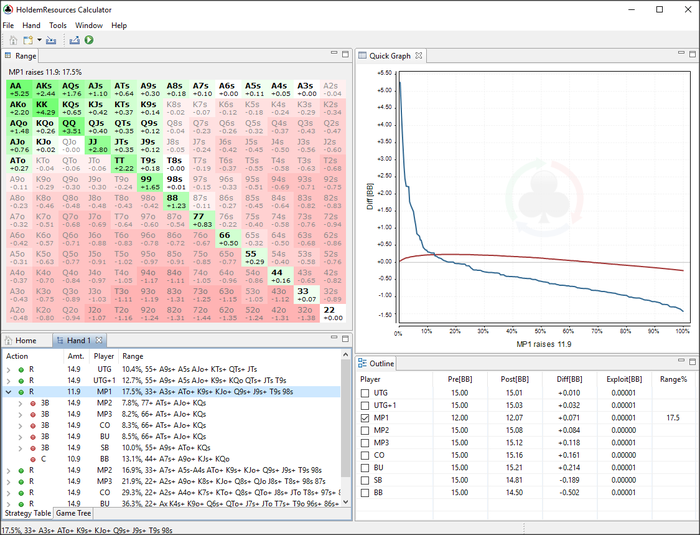The height and width of the screenshot is (535, 700).
Task: Maximize the Outline panel
Action: tap(692, 361)
